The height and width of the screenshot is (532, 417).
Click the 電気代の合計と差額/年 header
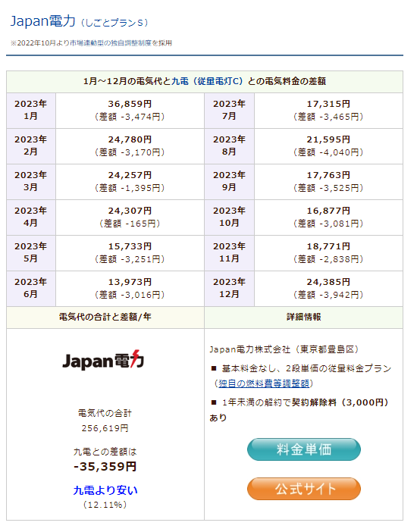[x=105, y=318]
